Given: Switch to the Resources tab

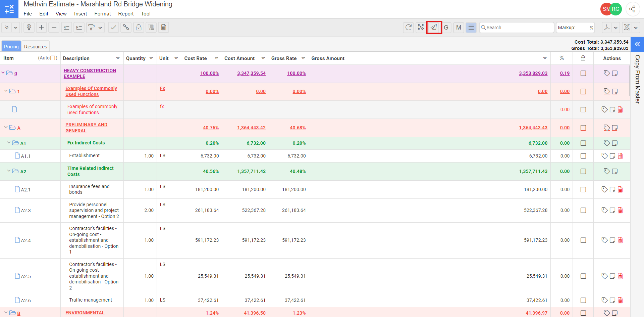Looking at the screenshot, I should coord(36,47).
